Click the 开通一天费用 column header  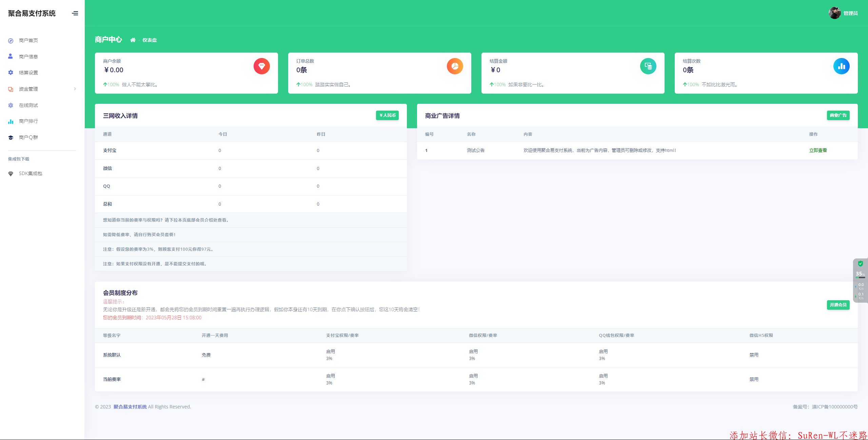tap(215, 336)
